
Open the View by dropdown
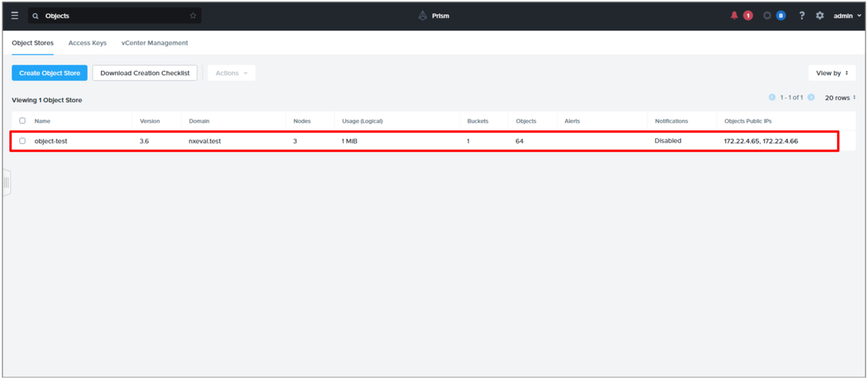tap(832, 73)
